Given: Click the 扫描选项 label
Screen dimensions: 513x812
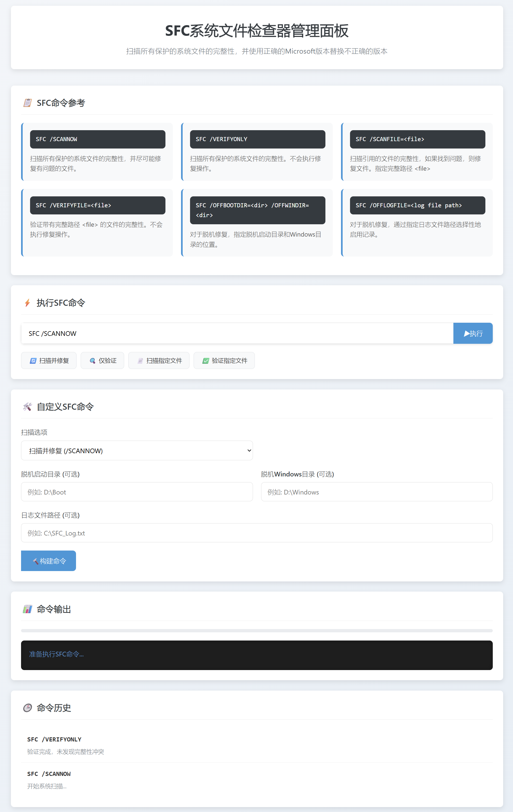Looking at the screenshot, I should (x=34, y=432).
